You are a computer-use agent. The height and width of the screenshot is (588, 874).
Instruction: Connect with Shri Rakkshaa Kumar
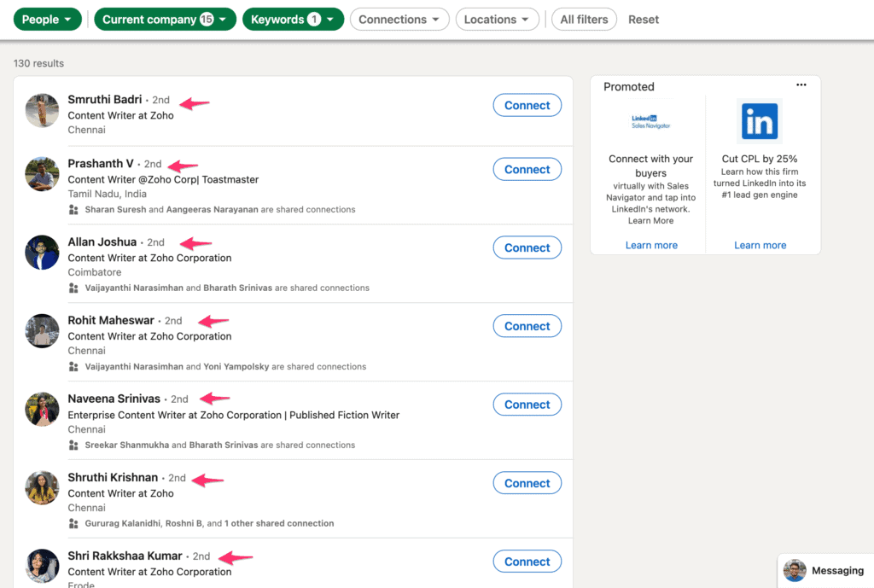click(x=527, y=562)
